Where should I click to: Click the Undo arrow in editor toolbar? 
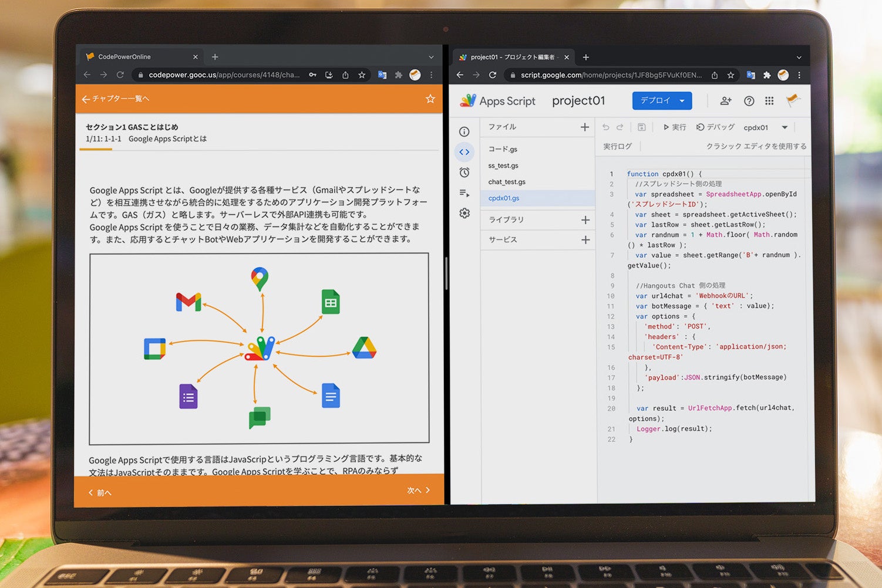tap(606, 127)
